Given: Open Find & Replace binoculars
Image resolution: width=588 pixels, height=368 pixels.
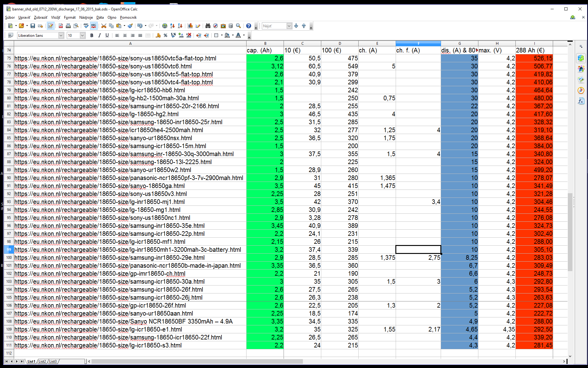Looking at the screenshot, I should point(208,26).
